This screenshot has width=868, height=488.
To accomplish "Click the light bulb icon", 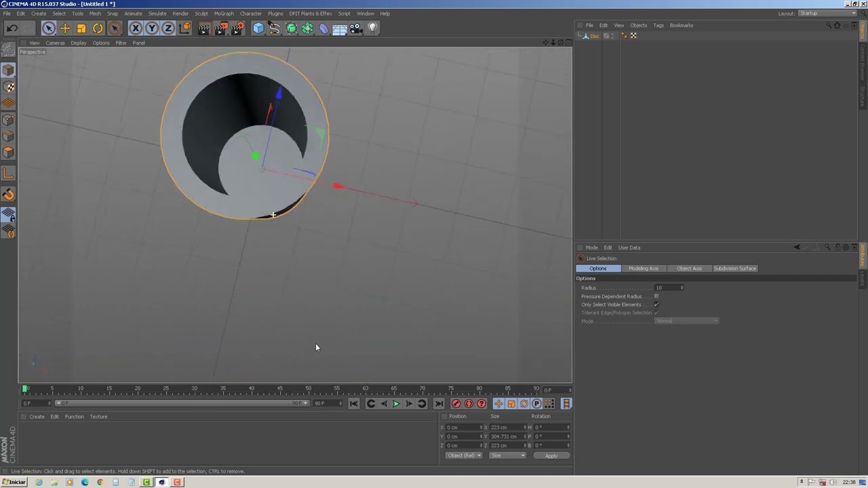I will 372,28.
